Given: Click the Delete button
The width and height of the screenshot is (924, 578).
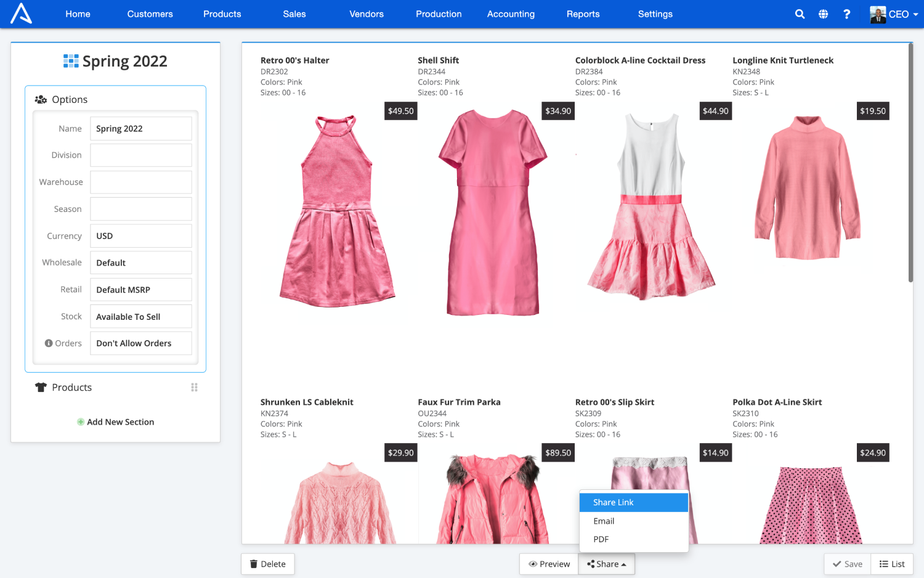Looking at the screenshot, I should pos(268,564).
